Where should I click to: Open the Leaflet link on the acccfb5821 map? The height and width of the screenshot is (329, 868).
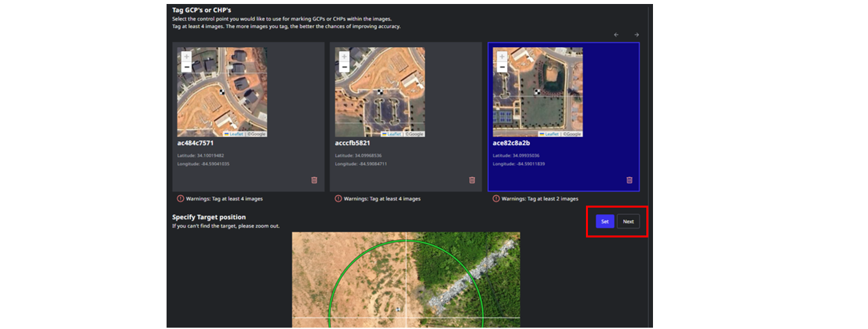[x=392, y=134]
